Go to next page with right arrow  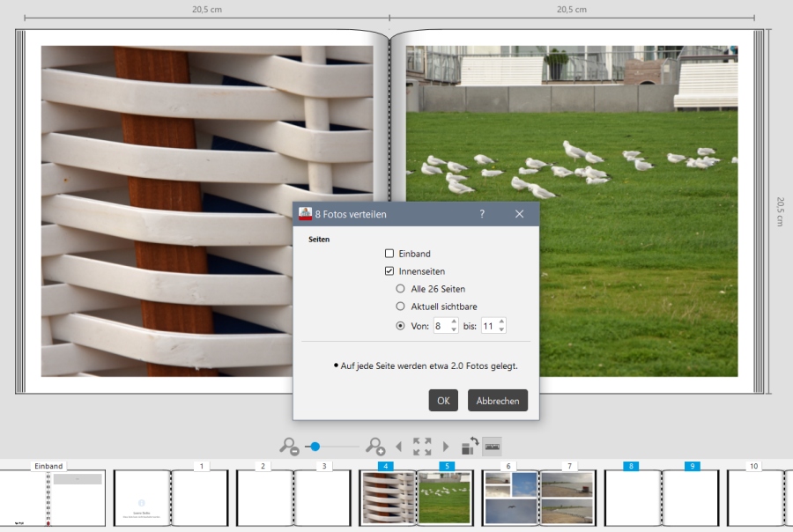point(446,447)
